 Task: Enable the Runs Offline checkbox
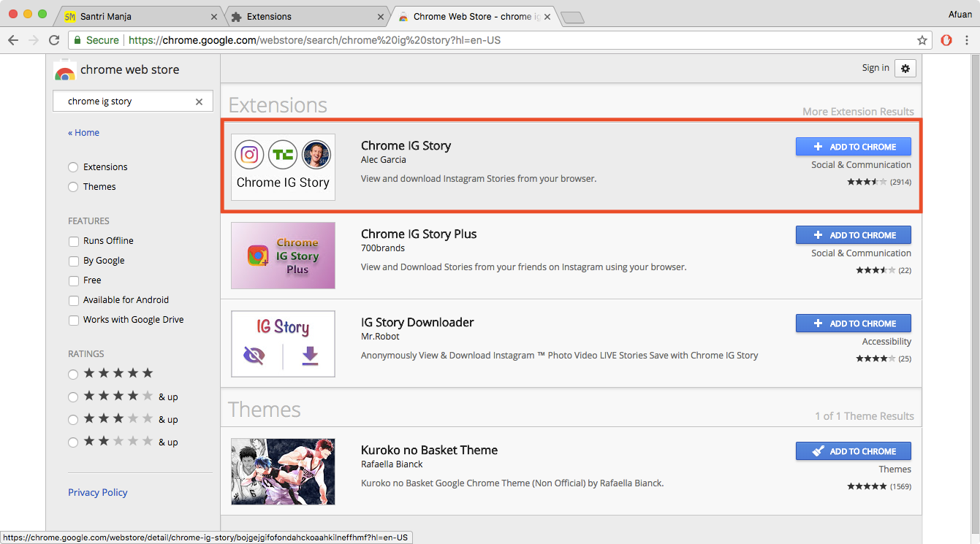tap(73, 241)
